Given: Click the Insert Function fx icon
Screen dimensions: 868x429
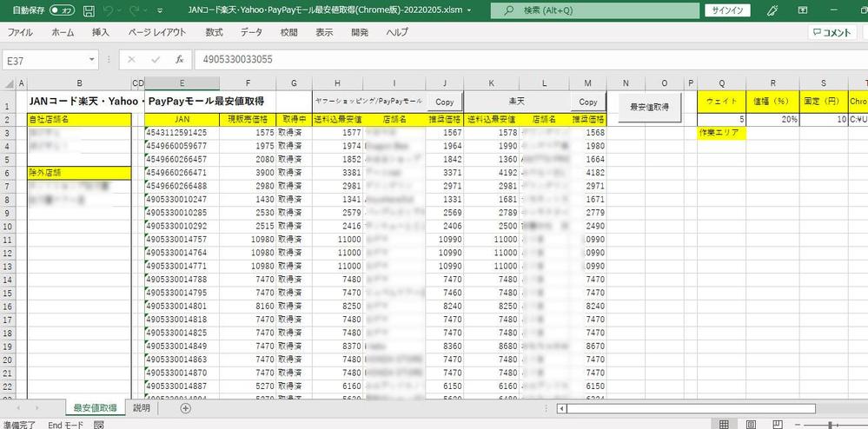Looking at the screenshot, I should (179, 60).
